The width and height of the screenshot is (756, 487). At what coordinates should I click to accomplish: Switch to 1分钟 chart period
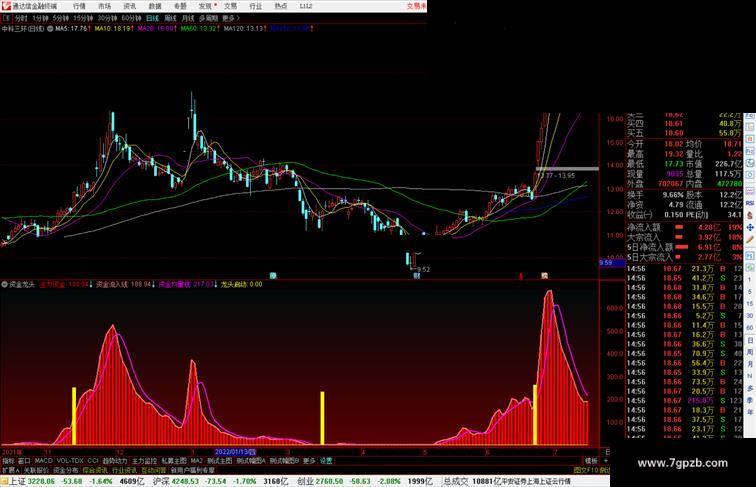tap(40, 18)
